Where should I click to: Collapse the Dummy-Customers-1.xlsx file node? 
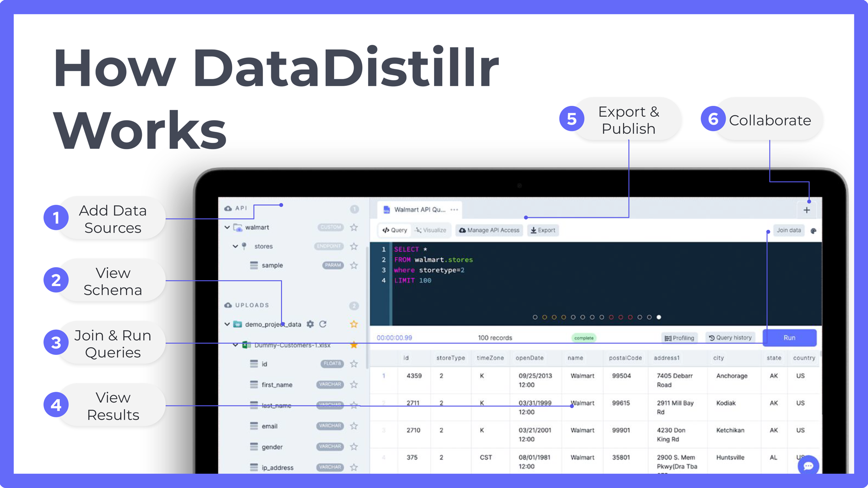tap(235, 345)
